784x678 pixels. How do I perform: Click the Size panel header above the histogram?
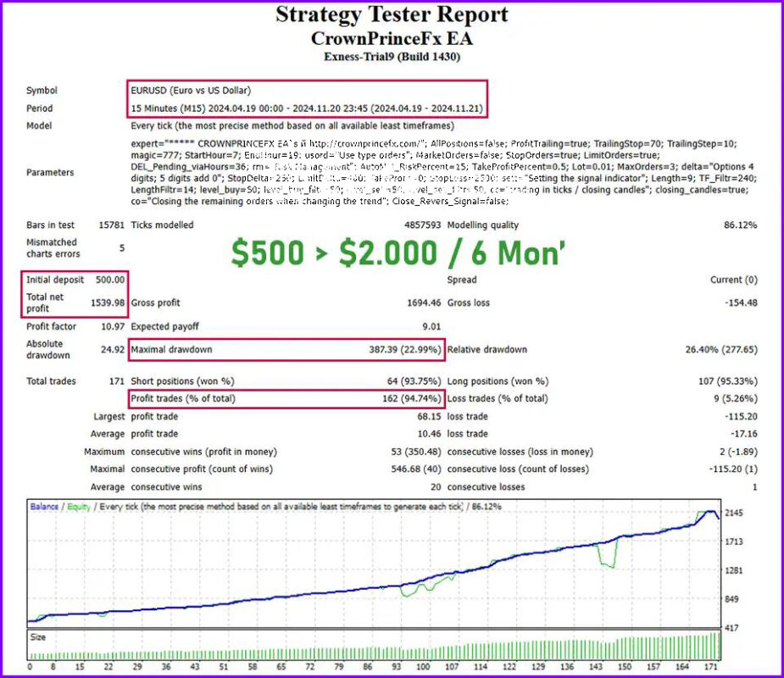pos(36,637)
